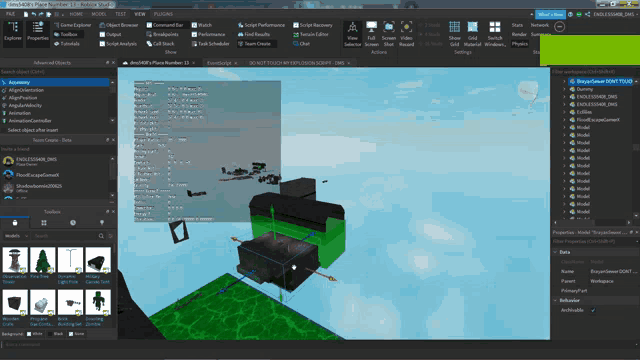This screenshot has width=640, height=360.
Task: Switch to the TEST ribbon tab
Action: tap(120, 14)
